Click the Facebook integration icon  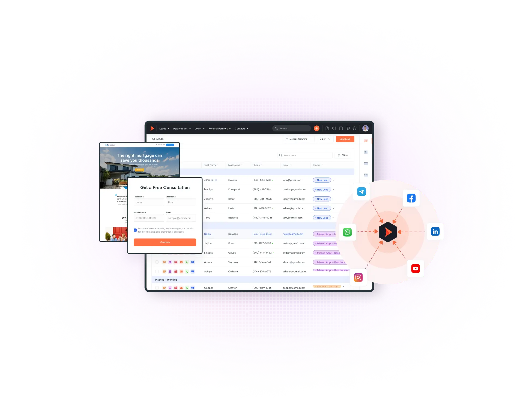click(411, 199)
